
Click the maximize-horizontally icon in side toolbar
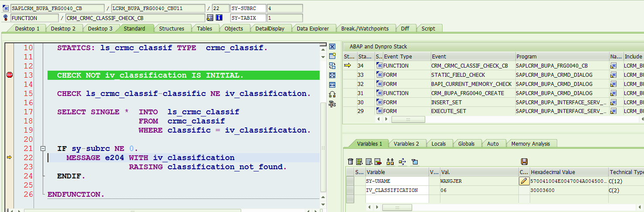(x=332, y=85)
